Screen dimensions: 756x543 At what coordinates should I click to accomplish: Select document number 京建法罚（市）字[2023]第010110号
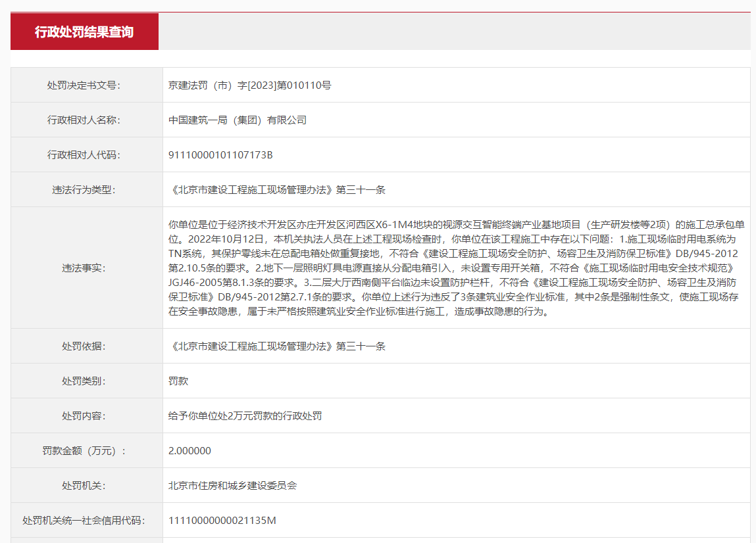click(250, 85)
